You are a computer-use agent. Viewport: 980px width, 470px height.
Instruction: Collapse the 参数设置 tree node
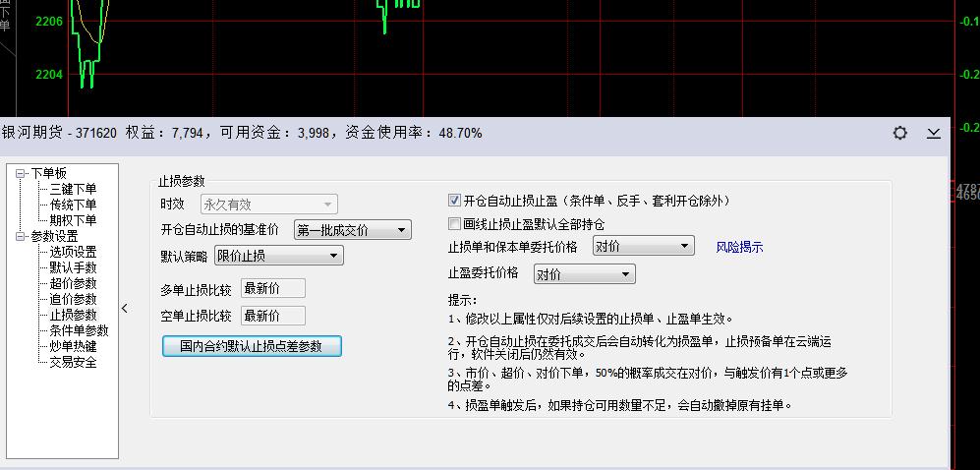21,236
